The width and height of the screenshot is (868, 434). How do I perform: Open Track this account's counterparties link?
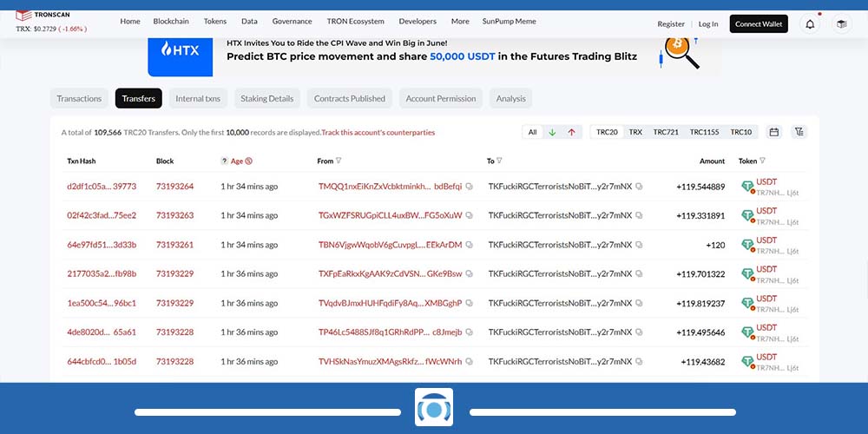378,133
